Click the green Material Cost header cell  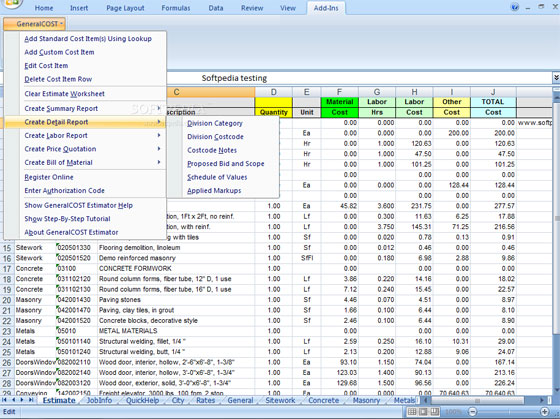point(340,107)
